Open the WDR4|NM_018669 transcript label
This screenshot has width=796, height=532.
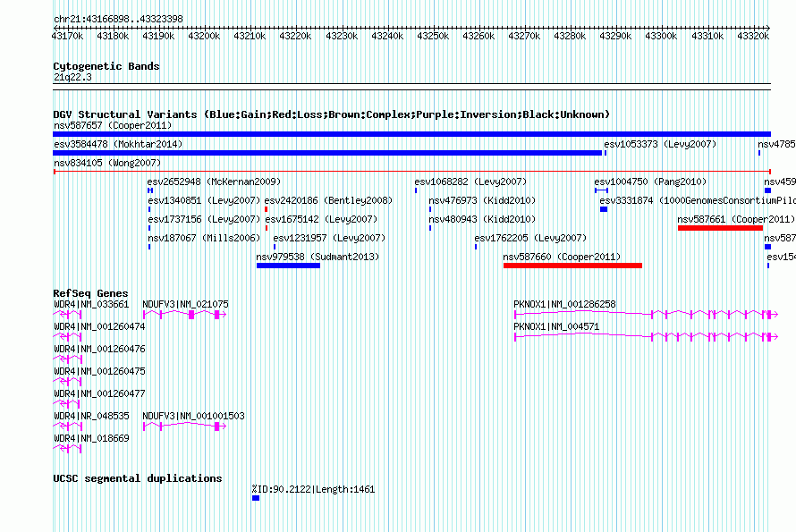(x=91, y=438)
